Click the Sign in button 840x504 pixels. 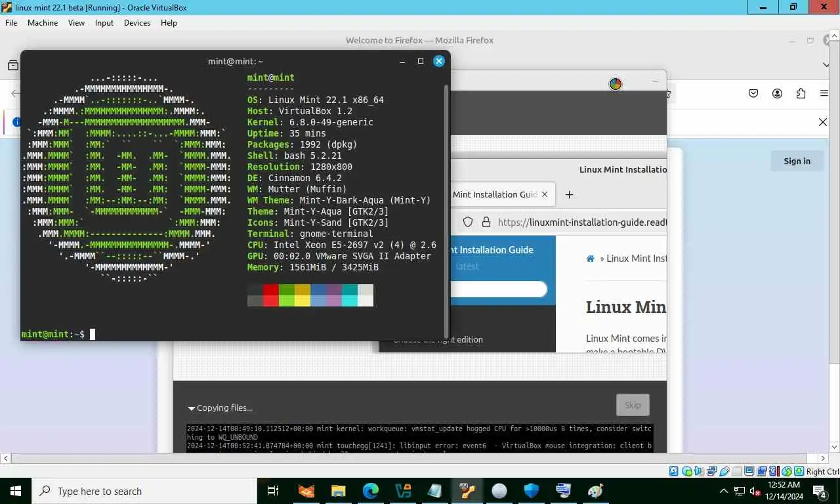click(x=797, y=161)
